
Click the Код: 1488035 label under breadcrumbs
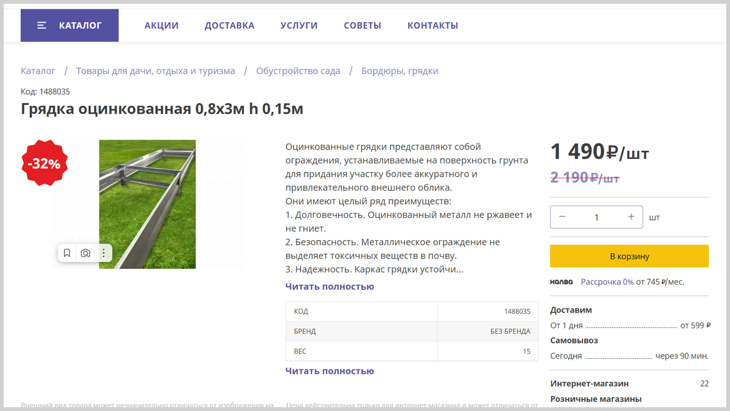[x=45, y=92]
